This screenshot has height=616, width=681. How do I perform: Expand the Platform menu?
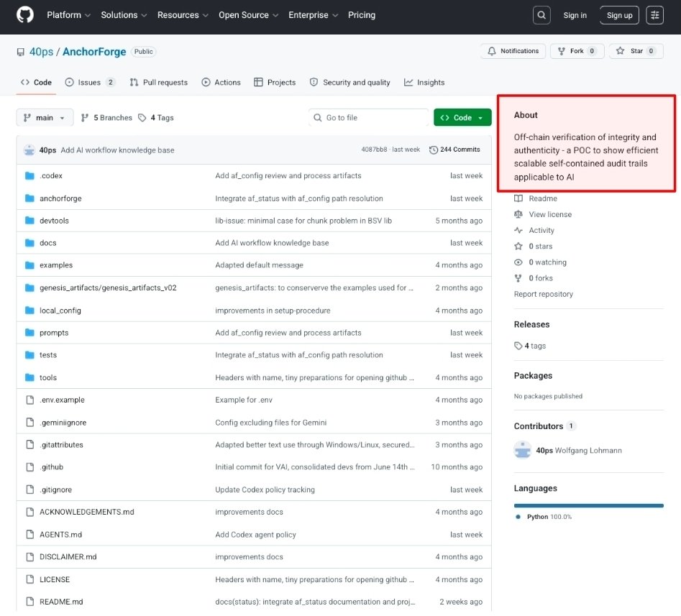click(68, 15)
